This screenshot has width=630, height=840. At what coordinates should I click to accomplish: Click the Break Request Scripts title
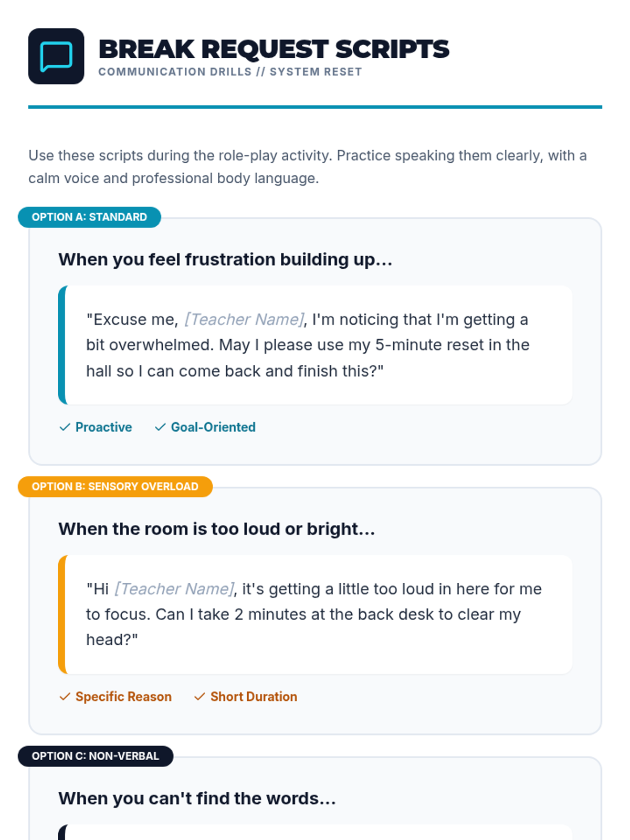tap(274, 49)
